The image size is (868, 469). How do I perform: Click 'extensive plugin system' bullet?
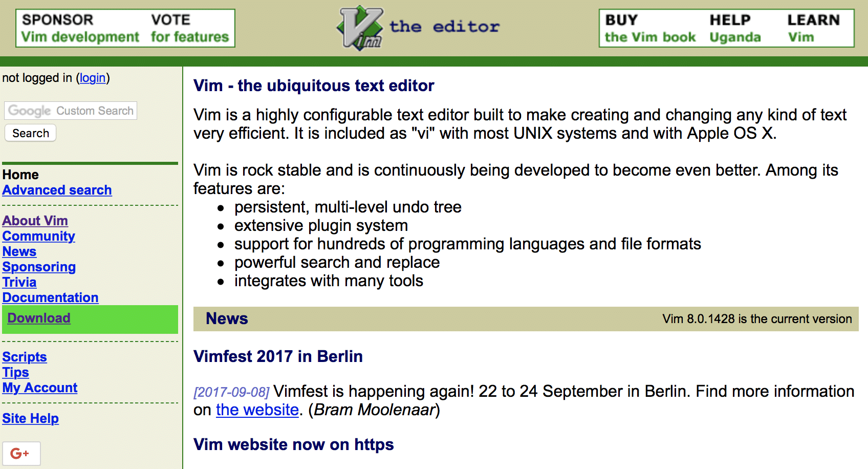click(x=321, y=225)
